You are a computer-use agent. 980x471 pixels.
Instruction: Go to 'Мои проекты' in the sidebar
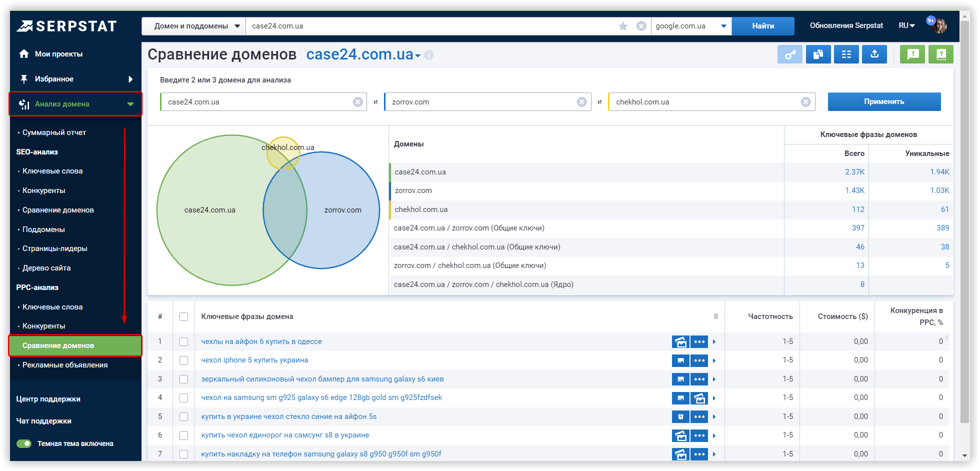[58, 54]
